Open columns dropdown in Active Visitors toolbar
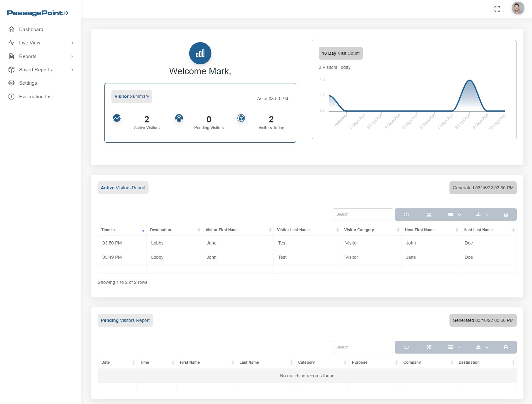 point(454,215)
